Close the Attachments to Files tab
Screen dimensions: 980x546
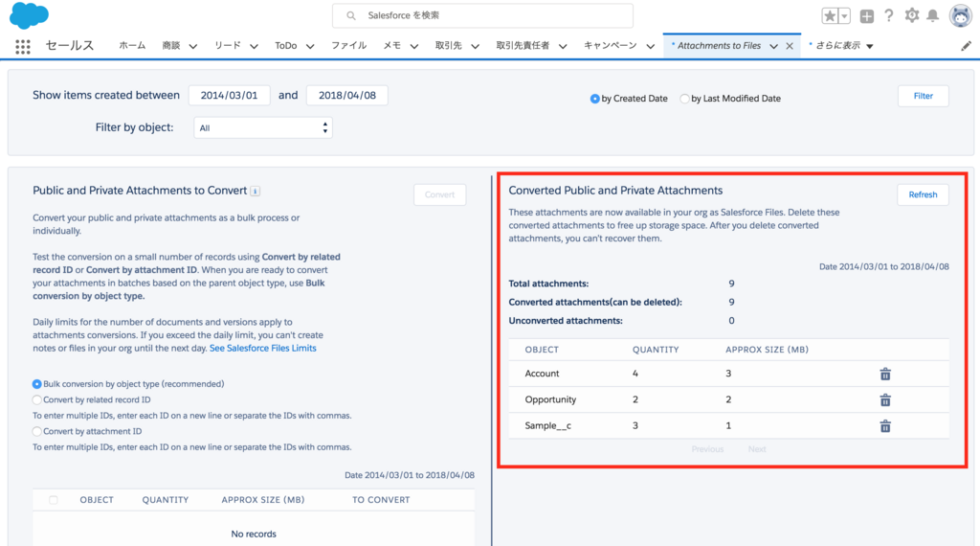click(790, 46)
